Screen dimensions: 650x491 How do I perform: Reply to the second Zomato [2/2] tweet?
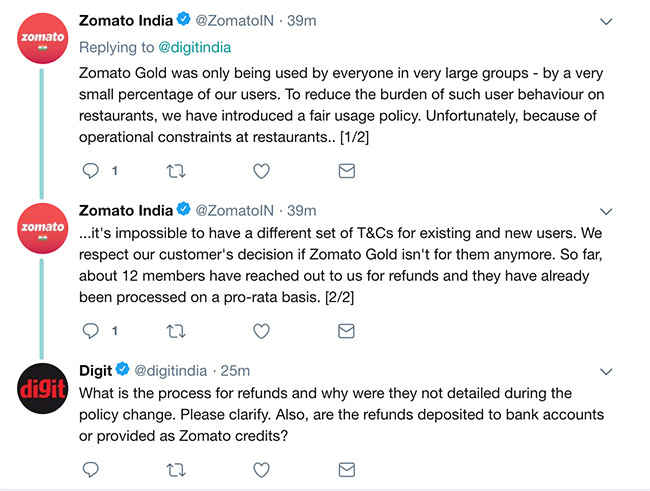pos(90,331)
